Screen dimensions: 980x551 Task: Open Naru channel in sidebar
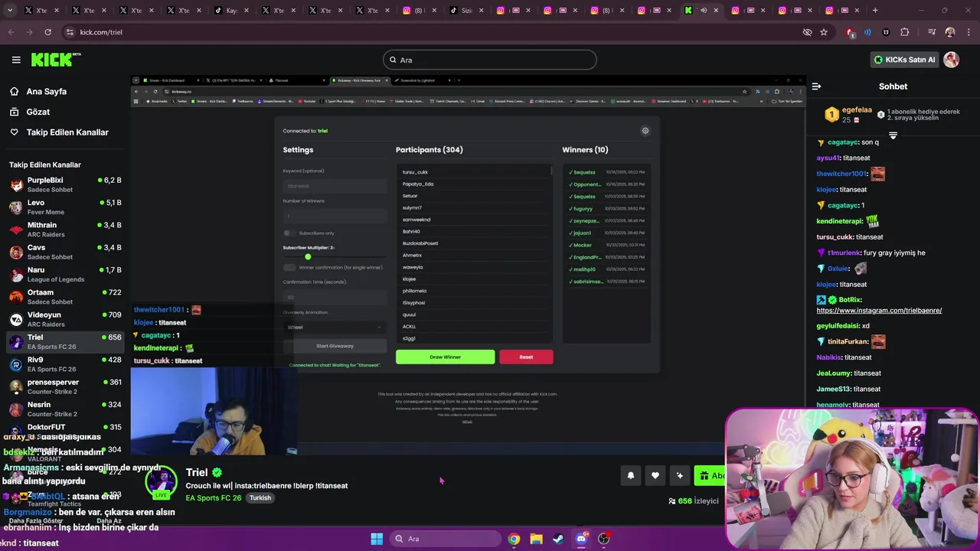click(65, 274)
